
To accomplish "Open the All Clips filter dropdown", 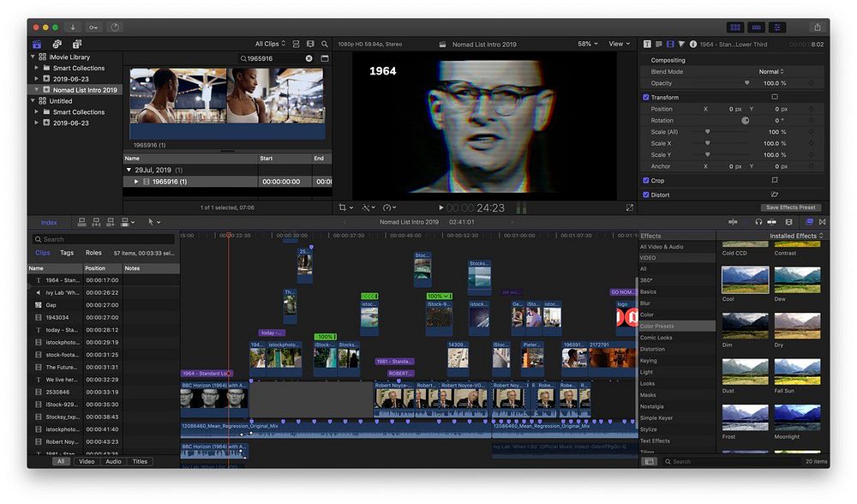I will (x=269, y=44).
